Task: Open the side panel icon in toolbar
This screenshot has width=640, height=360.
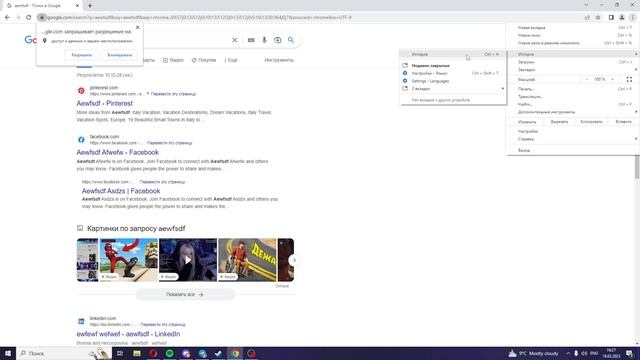Action: pos(611,18)
